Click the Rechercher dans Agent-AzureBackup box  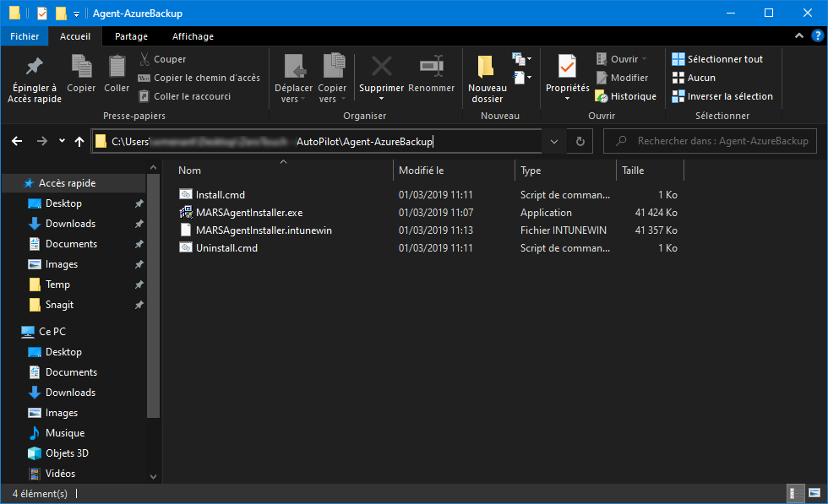click(710, 141)
